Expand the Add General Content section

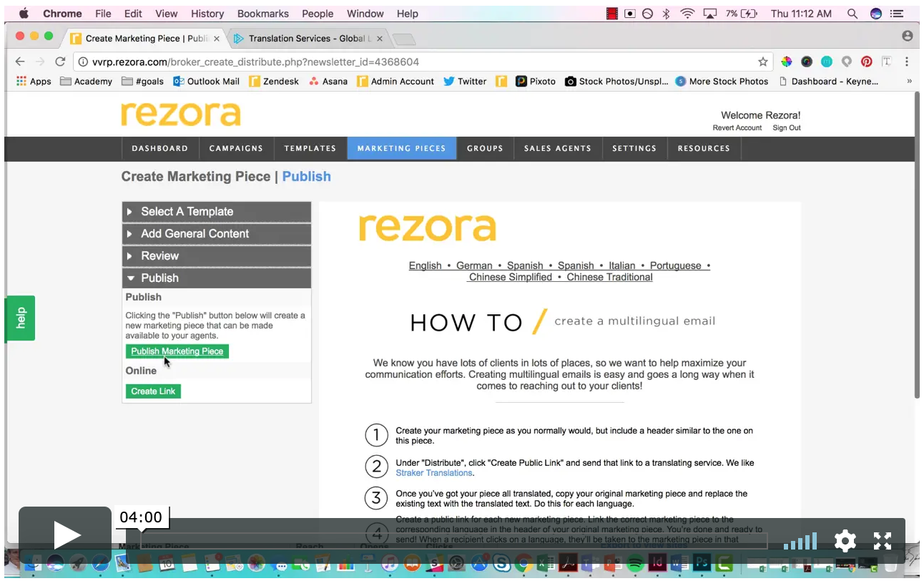(217, 234)
